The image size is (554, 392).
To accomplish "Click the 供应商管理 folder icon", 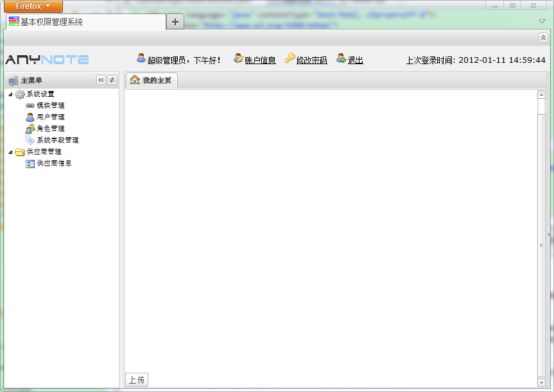I will click(x=20, y=152).
